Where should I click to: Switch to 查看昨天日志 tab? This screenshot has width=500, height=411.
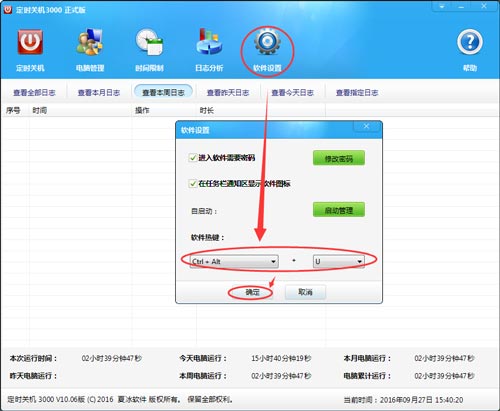click(x=228, y=93)
